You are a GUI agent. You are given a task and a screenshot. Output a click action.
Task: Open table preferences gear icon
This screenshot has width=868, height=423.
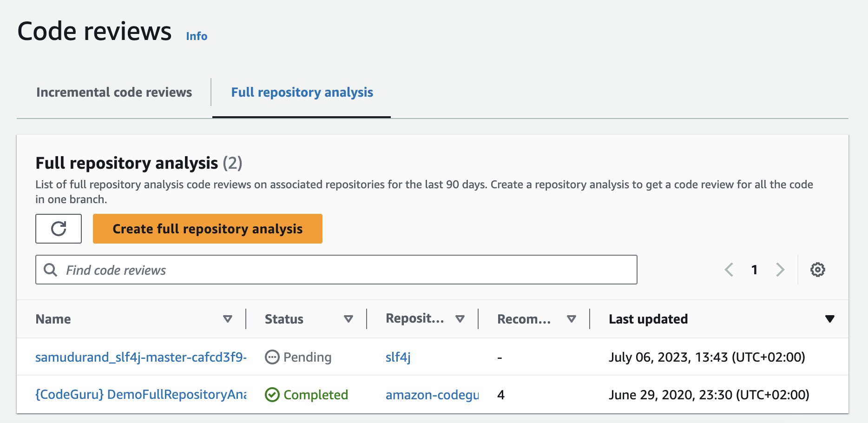(817, 270)
